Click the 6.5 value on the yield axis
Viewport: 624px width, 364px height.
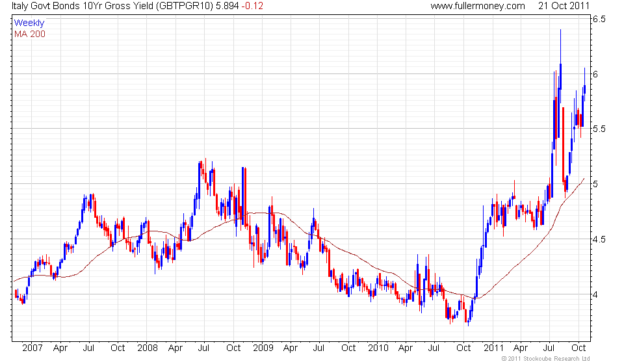[599, 19]
